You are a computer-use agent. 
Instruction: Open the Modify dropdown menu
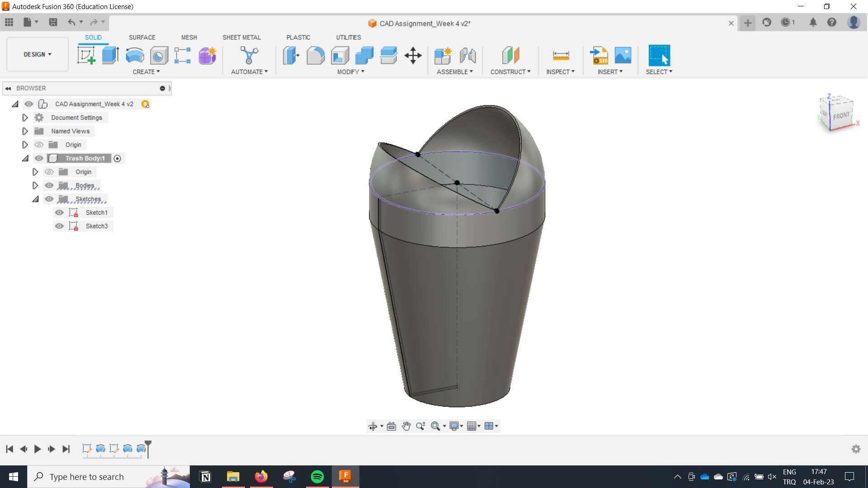pyautogui.click(x=351, y=72)
